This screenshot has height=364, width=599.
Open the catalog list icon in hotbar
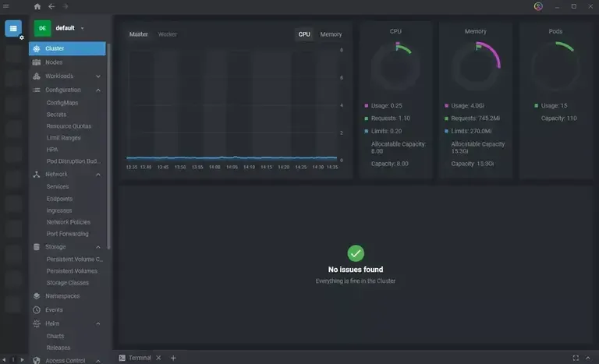[13, 29]
